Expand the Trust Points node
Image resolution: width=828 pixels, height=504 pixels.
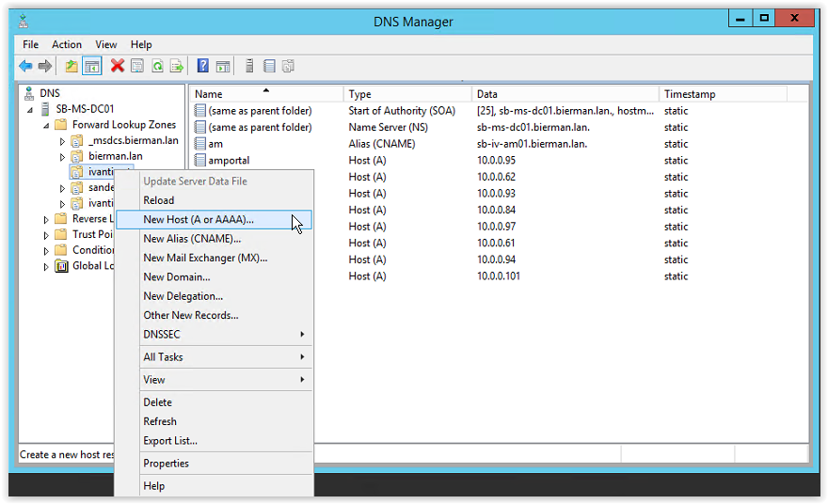tap(46, 235)
